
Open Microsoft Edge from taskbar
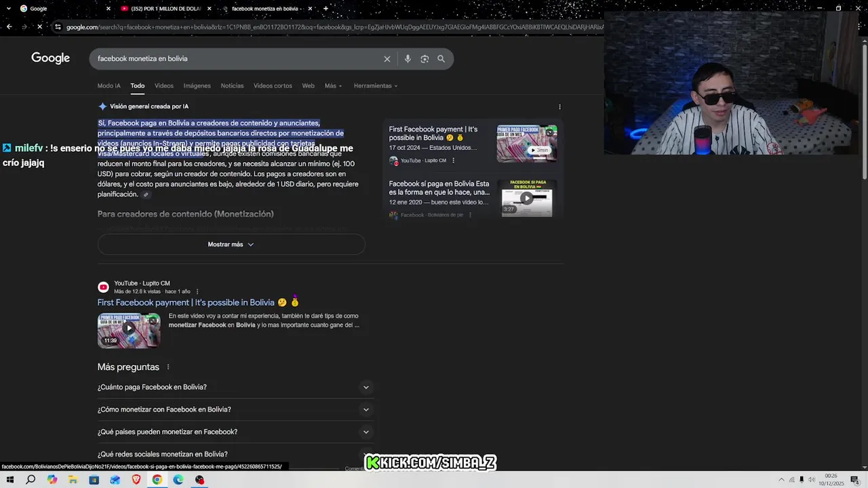coord(178,480)
